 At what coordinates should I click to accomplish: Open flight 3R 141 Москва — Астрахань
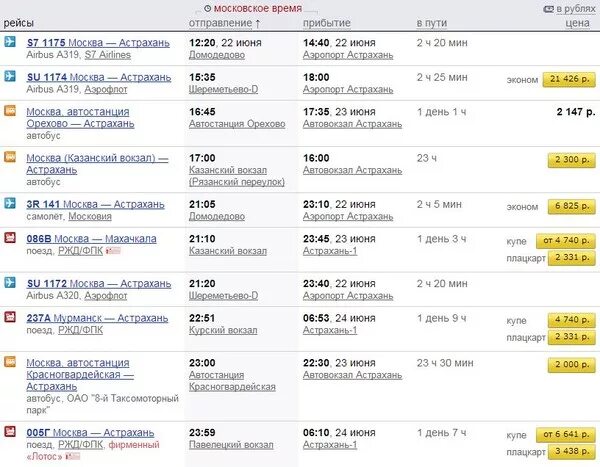click(x=95, y=204)
